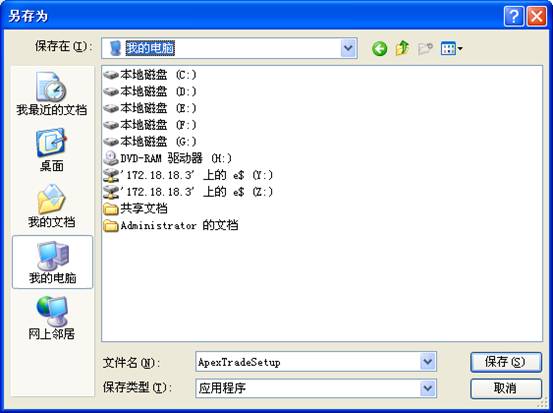553x413 pixels.
Task: Open the View menu icon dropdown
Action: [x=452, y=48]
